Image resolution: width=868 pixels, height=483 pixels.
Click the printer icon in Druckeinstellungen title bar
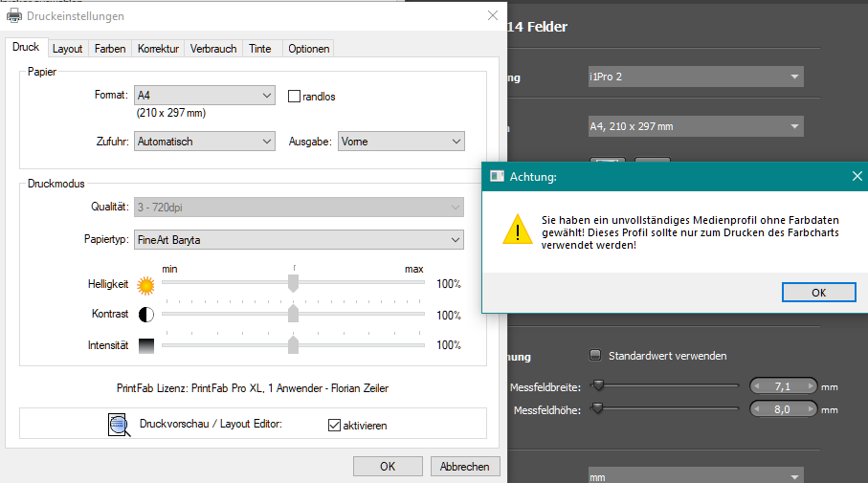(14, 16)
